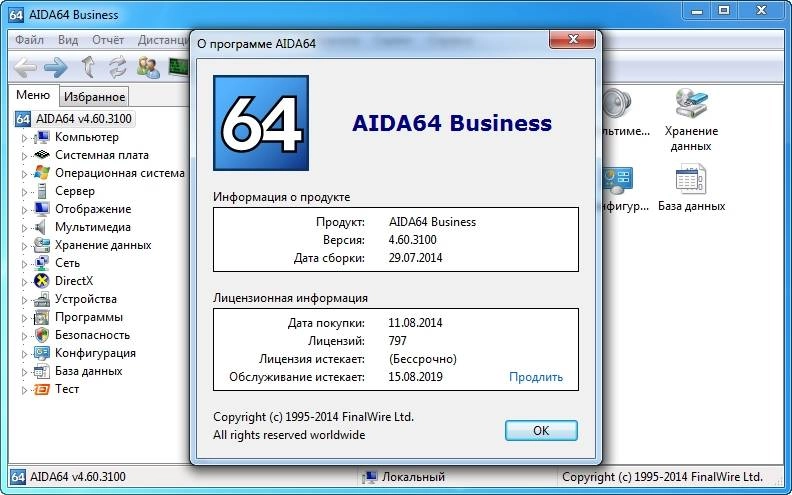Click OK in the About dialog
Screen dimensions: 792x495
(541, 430)
